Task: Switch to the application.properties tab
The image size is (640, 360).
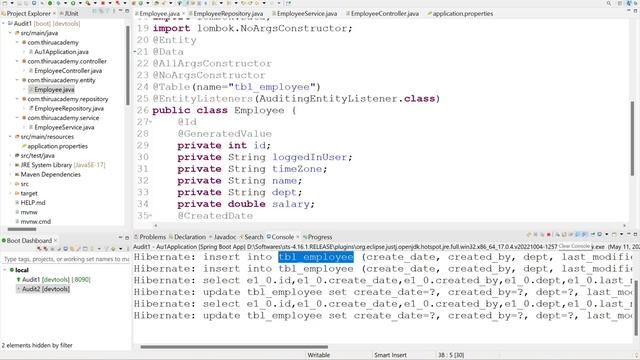Action: pos(462,13)
